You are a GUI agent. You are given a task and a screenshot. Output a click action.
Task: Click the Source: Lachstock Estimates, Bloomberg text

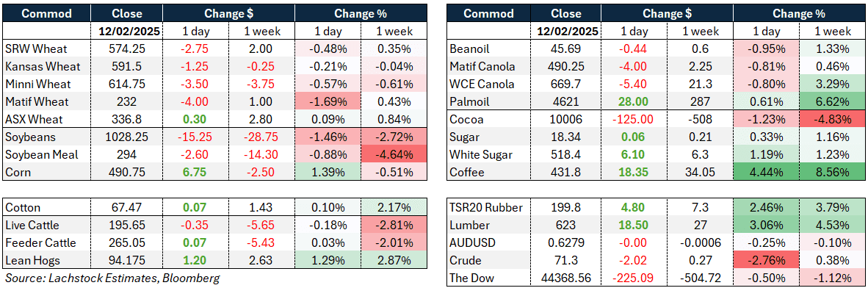pyautogui.click(x=112, y=278)
